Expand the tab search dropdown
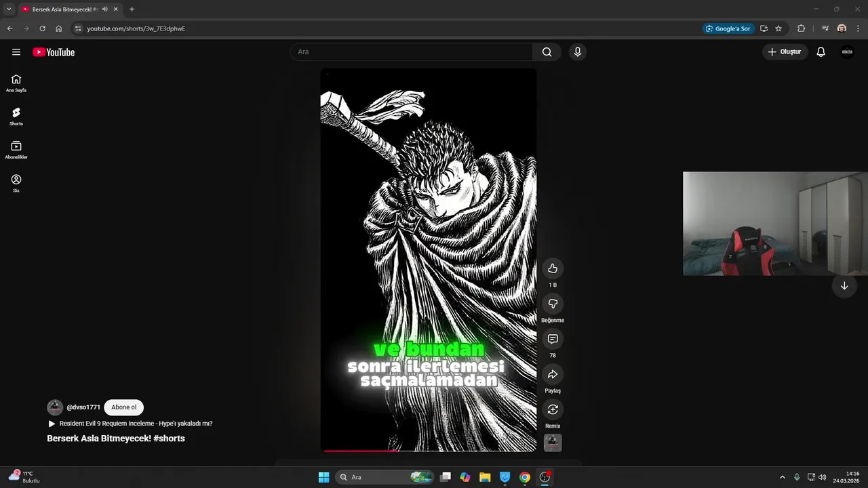The height and width of the screenshot is (488, 868). coord(9,9)
